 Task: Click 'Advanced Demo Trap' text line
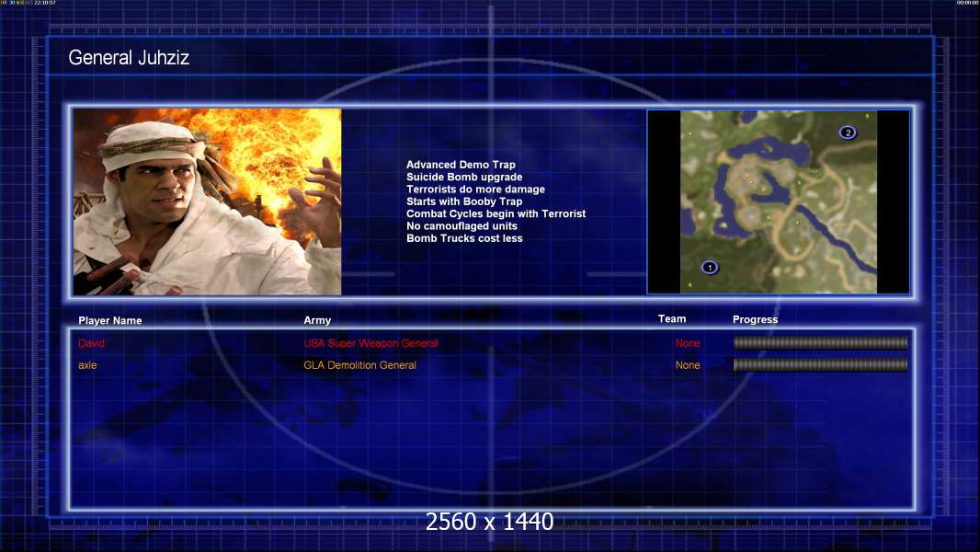(461, 165)
